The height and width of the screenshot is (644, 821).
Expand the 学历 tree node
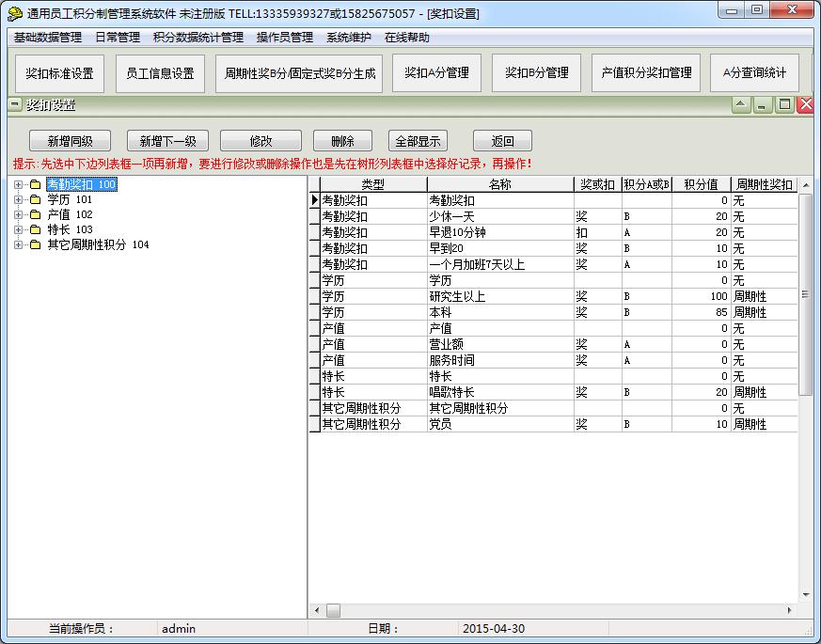pyautogui.click(x=19, y=200)
